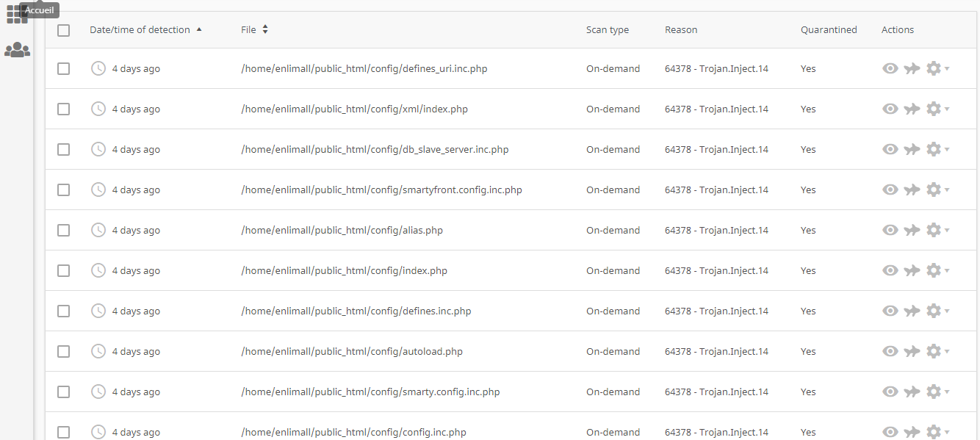Check the box for smartyfront.config.inc.php row
The width and height of the screenshot is (980, 440).
[x=63, y=190]
